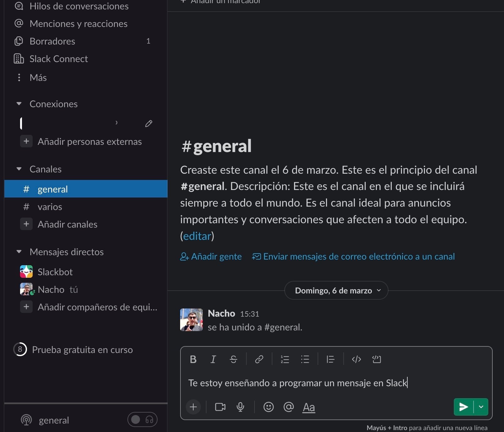Hide formatting with the Aa button

point(309,407)
